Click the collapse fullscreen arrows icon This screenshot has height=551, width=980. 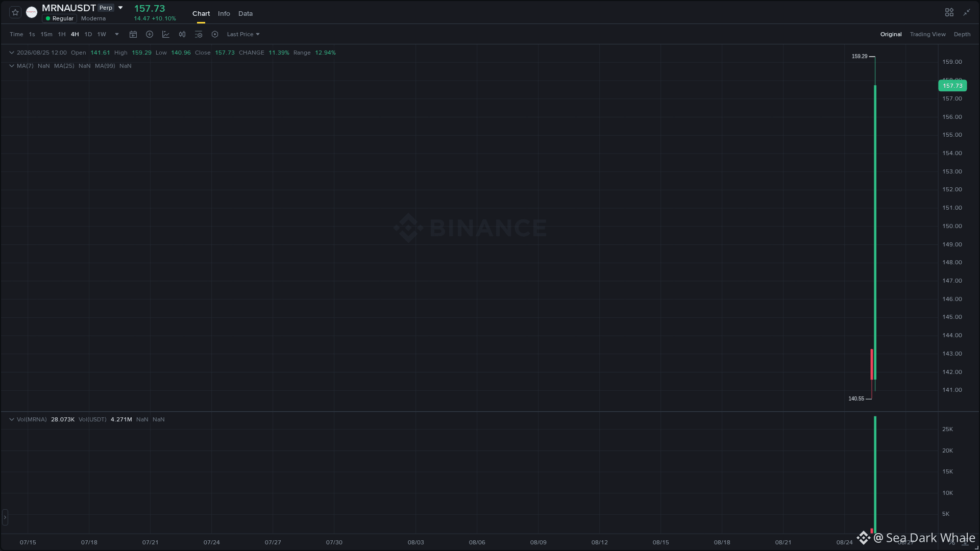[x=967, y=12]
